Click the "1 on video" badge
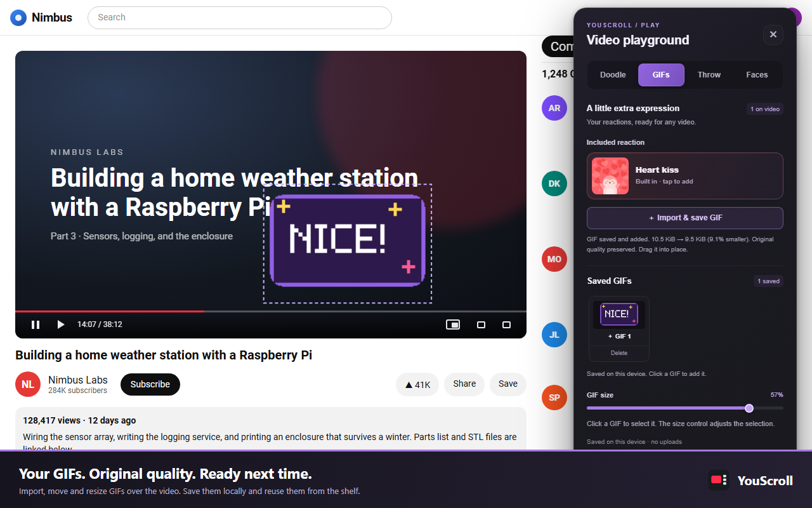Viewport: 812px width, 508px height. pos(765,109)
